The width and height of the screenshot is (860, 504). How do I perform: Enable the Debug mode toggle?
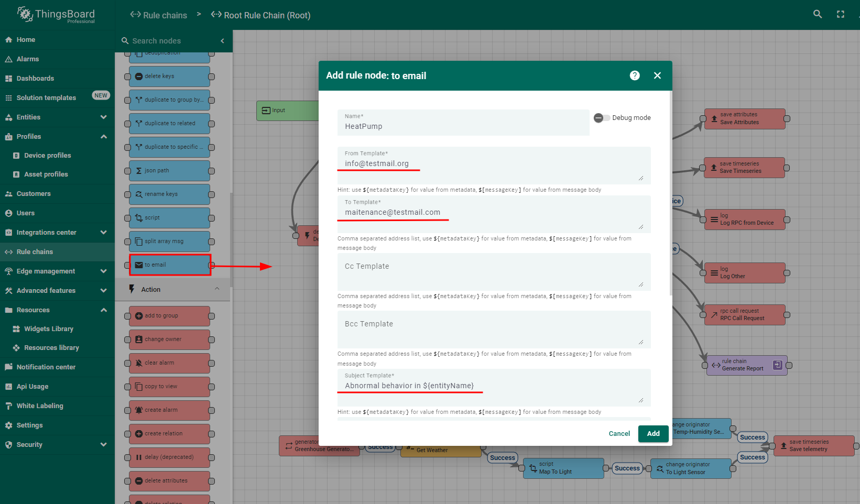(x=601, y=118)
